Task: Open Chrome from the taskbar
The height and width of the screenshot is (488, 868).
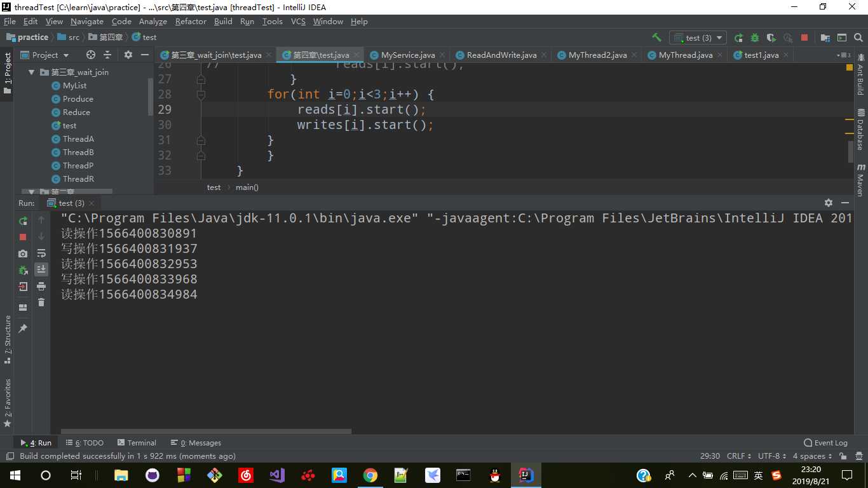Action: [370, 475]
